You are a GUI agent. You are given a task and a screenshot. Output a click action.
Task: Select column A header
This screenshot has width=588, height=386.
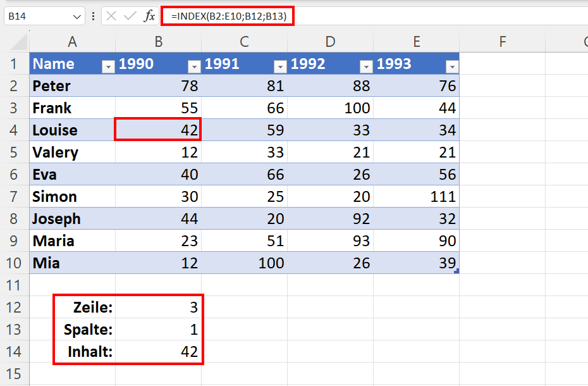point(72,42)
